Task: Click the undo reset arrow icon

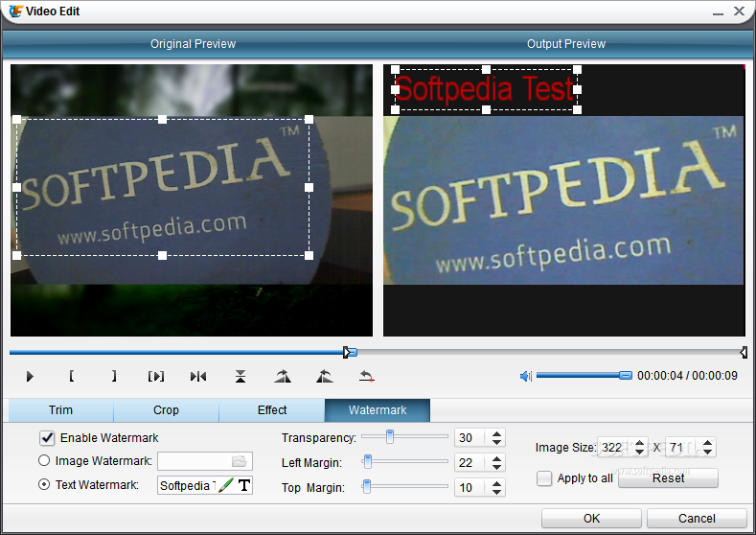Action: (x=367, y=376)
